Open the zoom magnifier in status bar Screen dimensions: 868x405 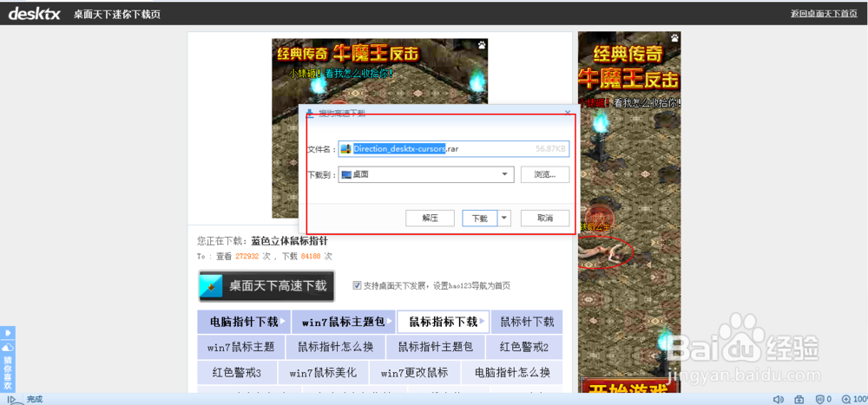845,399
